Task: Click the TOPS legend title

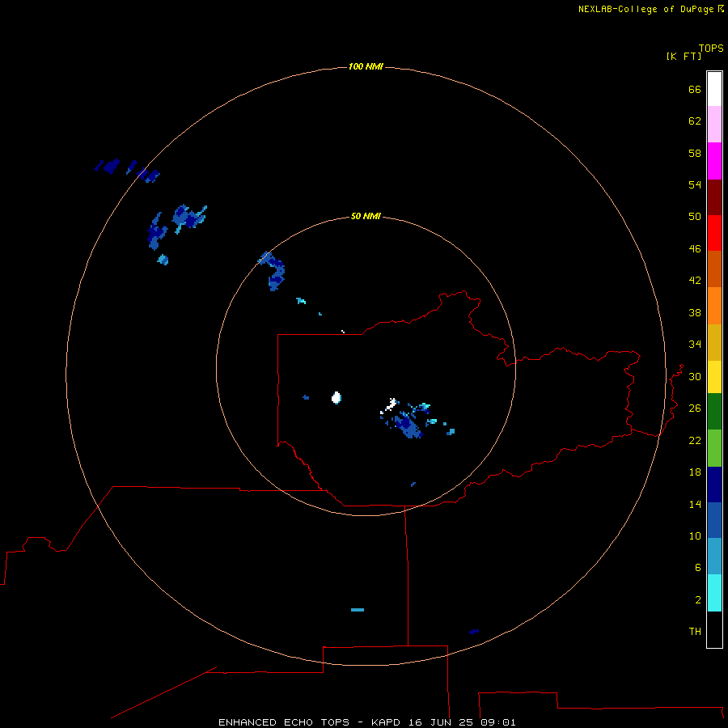Action: pyautogui.click(x=711, y=48)
